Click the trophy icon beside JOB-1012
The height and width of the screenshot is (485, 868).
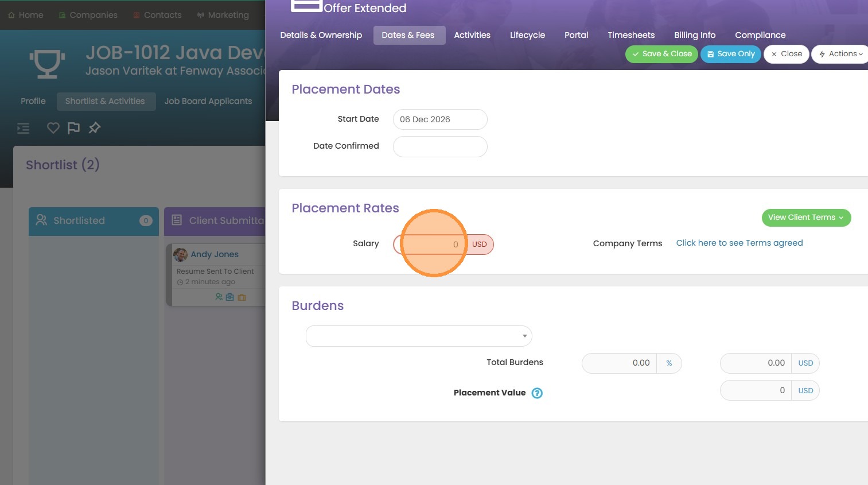tap(47, 63)
